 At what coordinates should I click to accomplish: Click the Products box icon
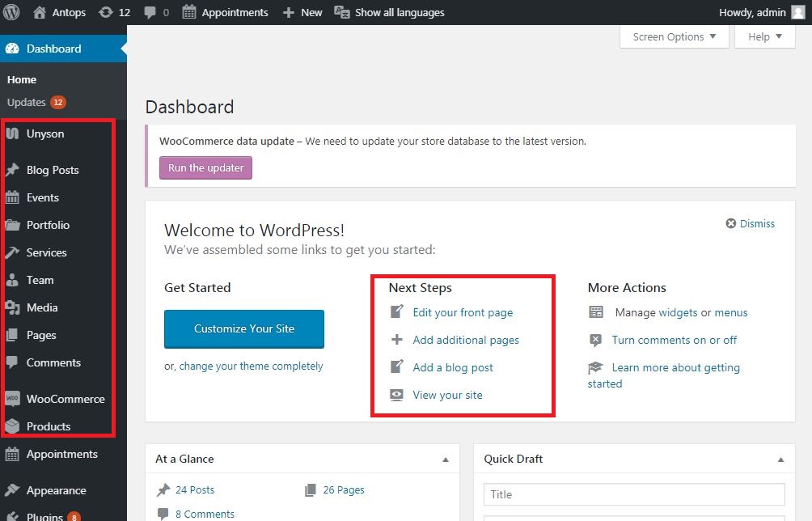click(12, 426)
